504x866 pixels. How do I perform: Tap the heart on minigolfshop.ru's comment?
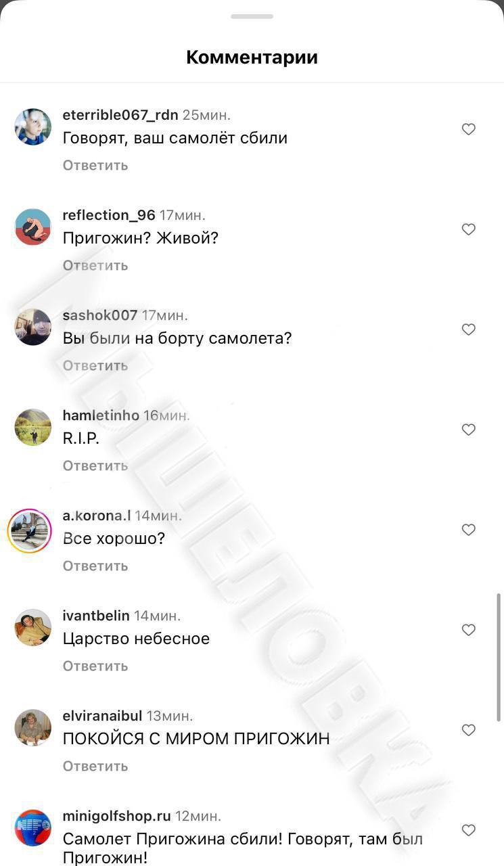coord(468,830)
